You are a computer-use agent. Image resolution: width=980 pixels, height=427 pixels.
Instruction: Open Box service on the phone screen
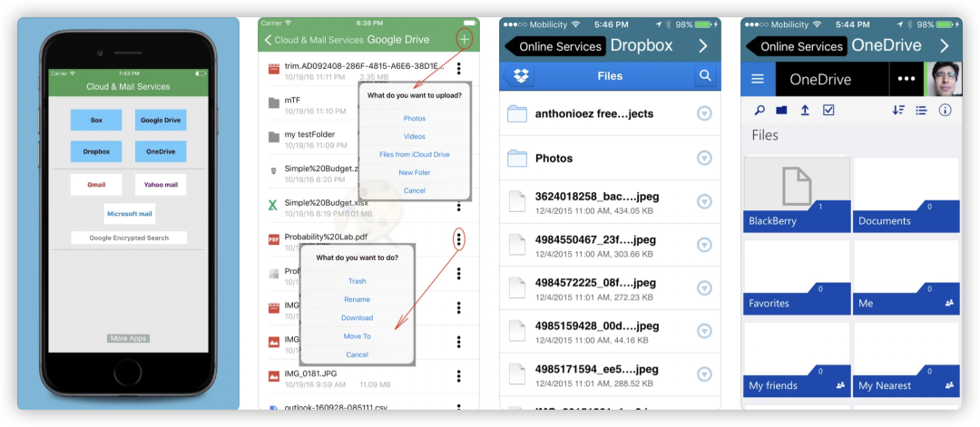coord(96,120)
